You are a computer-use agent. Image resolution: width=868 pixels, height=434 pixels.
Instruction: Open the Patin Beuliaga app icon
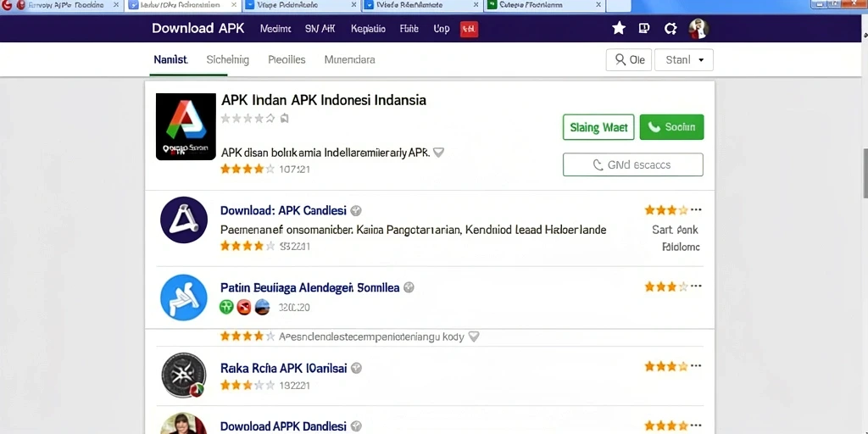184,298
